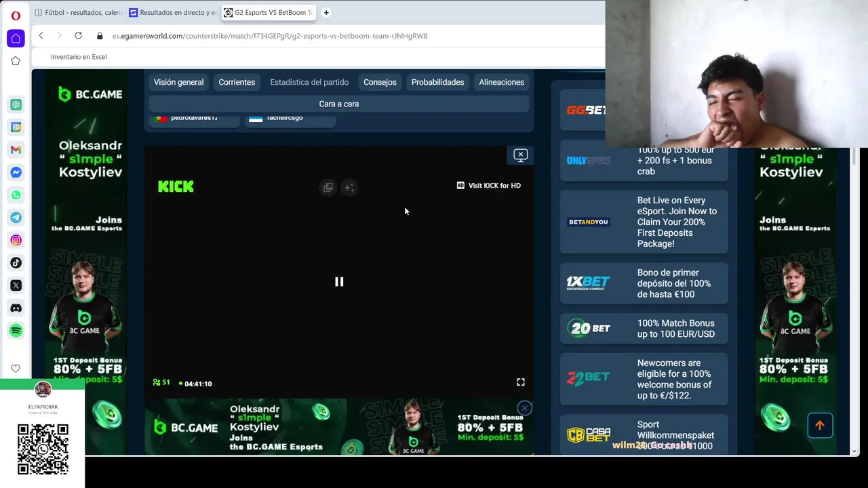Open ChatGPT in the Opera sidebar
The height and width of the screenshot is (488, 868).
pyautogui.click(x=16, y=104)
